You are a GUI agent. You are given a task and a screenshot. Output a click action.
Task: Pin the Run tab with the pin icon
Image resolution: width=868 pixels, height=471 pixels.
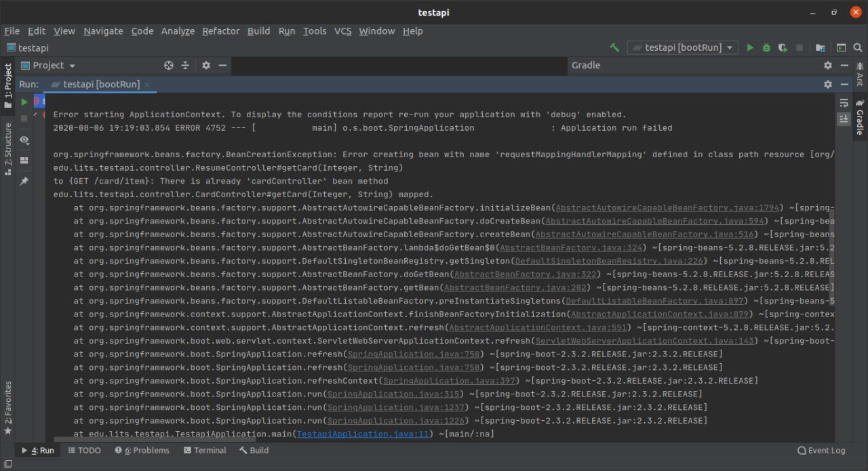(x=24, y=181)
